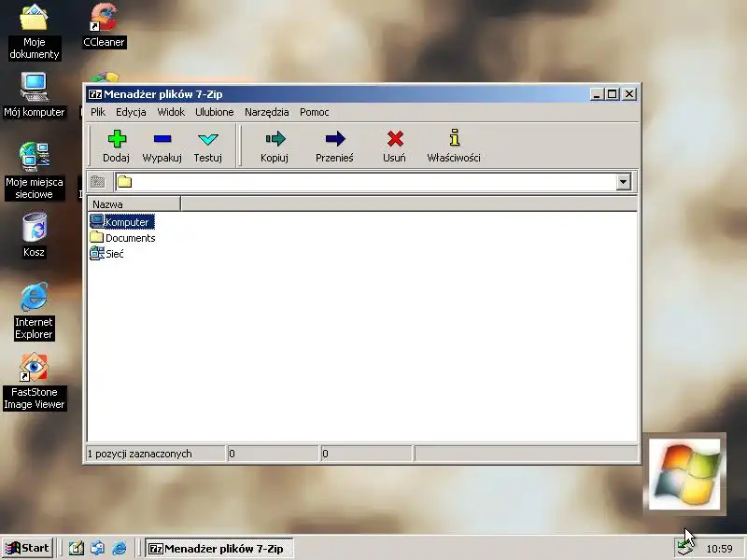Click the Przenieś blue arrow icon
The width and height of the screenshot is (747, 560).
(x=335, y=139)
